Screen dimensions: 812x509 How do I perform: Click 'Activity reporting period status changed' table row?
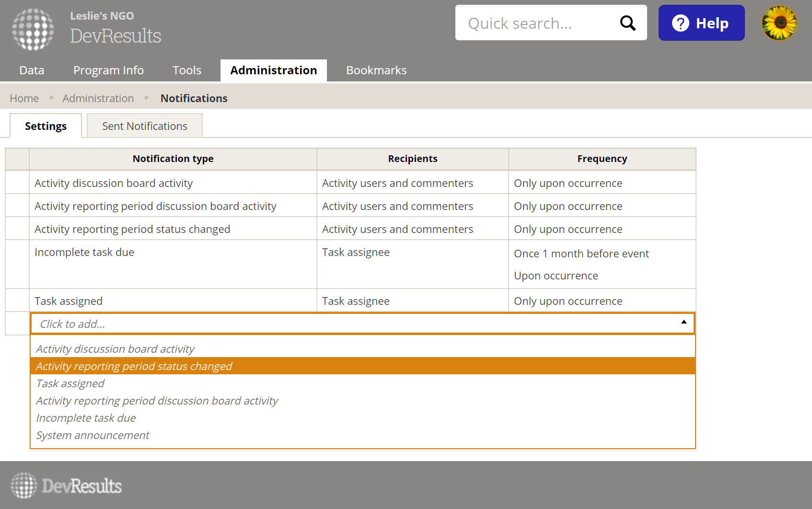(x=350, y=229)
